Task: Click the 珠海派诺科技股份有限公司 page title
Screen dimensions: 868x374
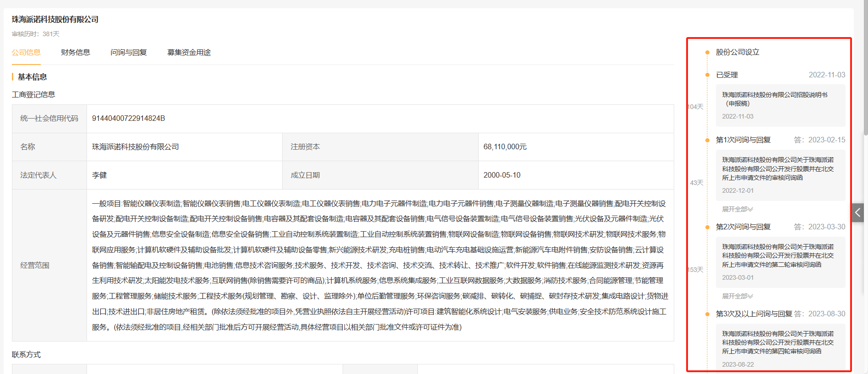Action: pos(55,20)
